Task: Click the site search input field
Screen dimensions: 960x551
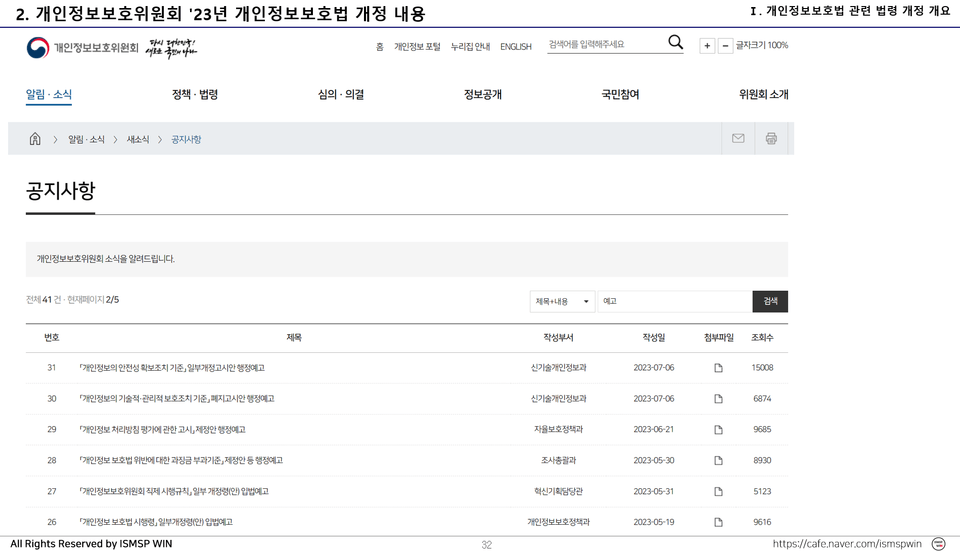Action: coord(606,44)
